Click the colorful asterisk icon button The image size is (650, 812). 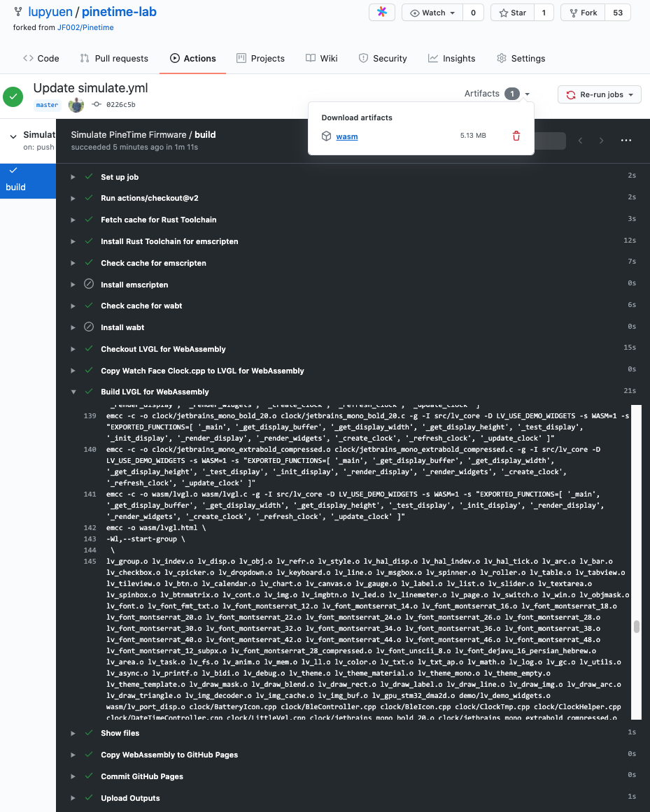pyautogui.click(x=382, y=13)
